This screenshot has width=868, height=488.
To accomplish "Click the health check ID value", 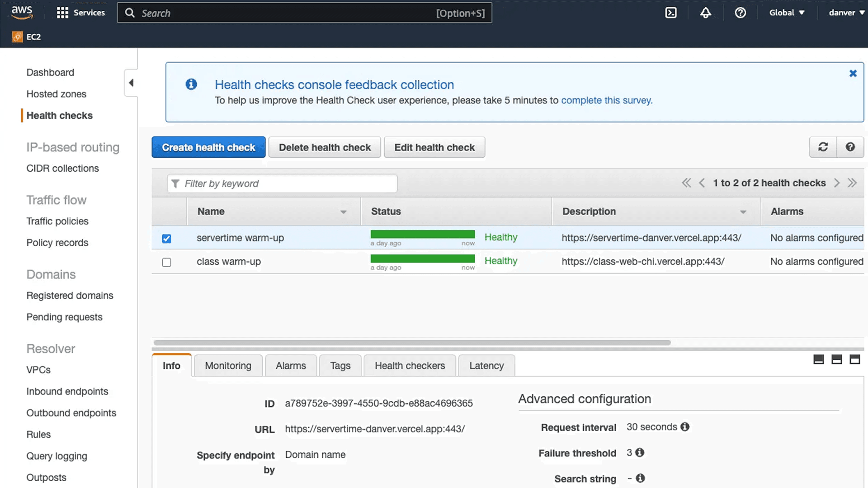I will (x=379, y=403).
